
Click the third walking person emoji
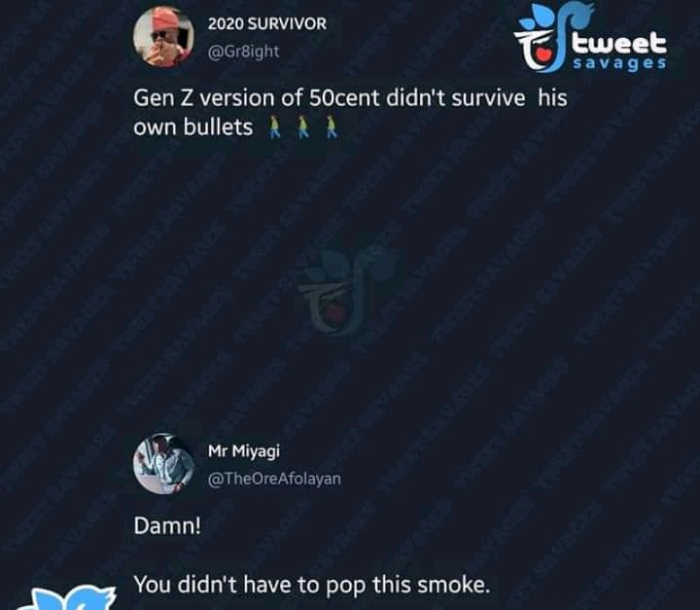332,127
